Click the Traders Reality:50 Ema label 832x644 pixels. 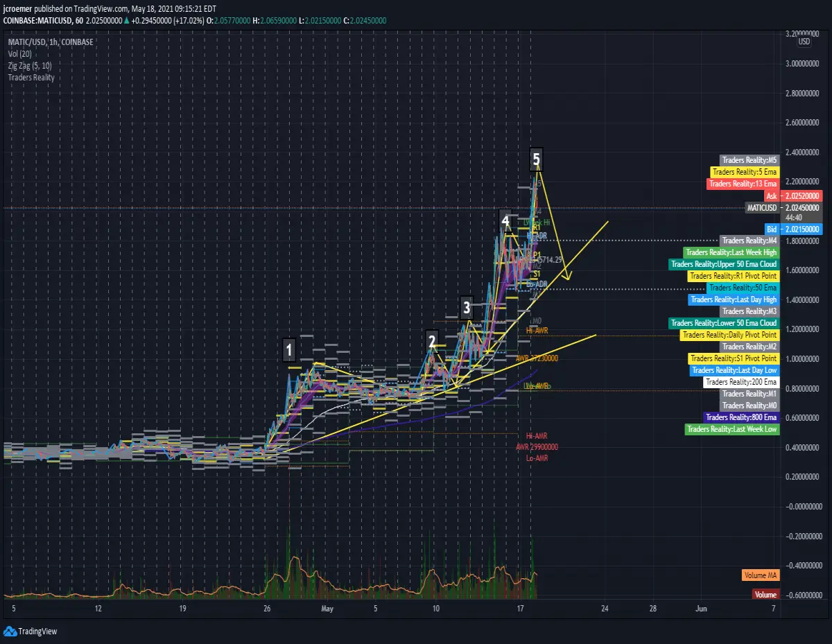pos(743,288)
